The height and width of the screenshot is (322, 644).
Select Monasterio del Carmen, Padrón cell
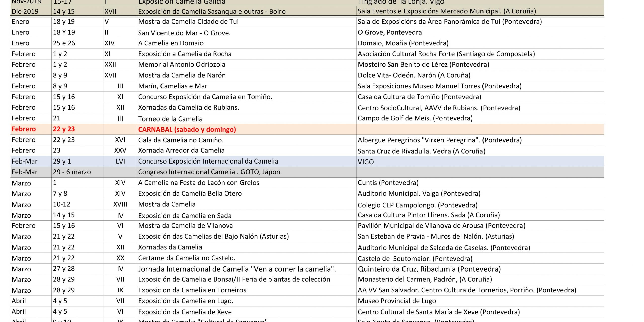click(x=425, y=279)
